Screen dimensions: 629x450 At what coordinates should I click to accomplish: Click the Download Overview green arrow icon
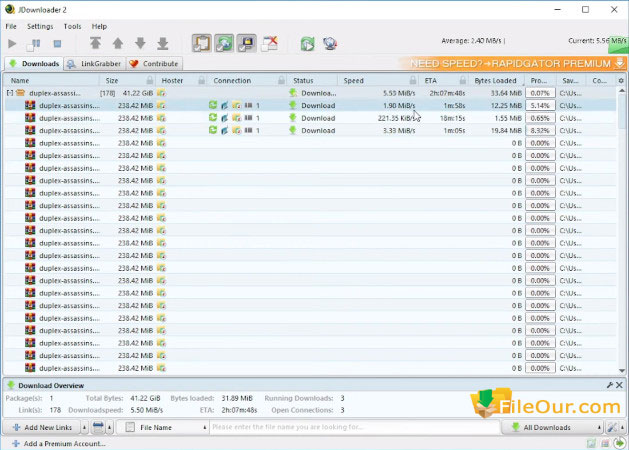click(x=11, y=385)
